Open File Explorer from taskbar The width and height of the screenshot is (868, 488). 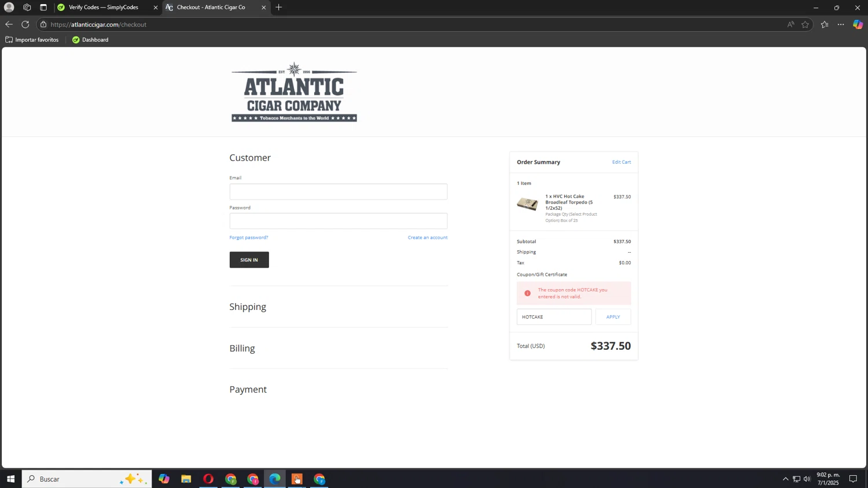[186, 479]
